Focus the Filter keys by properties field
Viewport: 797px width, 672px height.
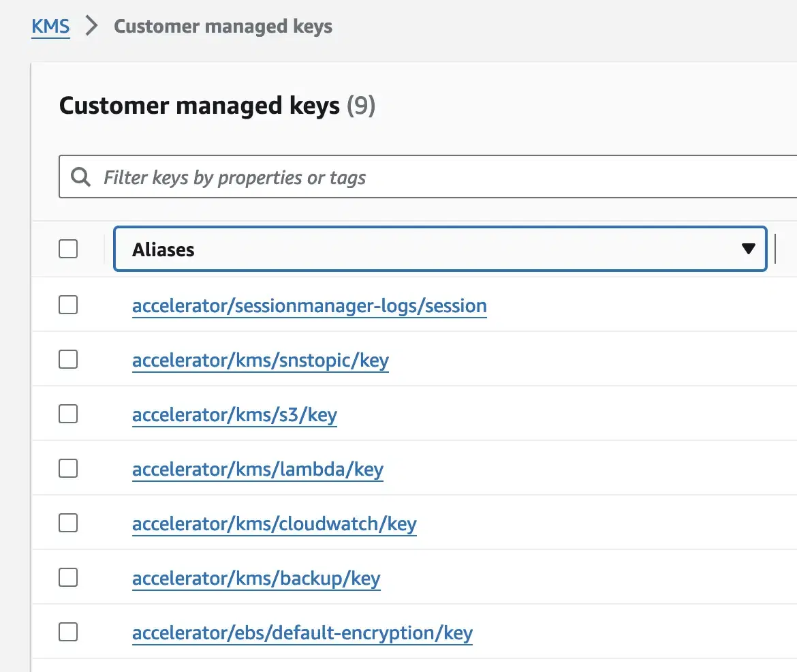coord(428,177)
